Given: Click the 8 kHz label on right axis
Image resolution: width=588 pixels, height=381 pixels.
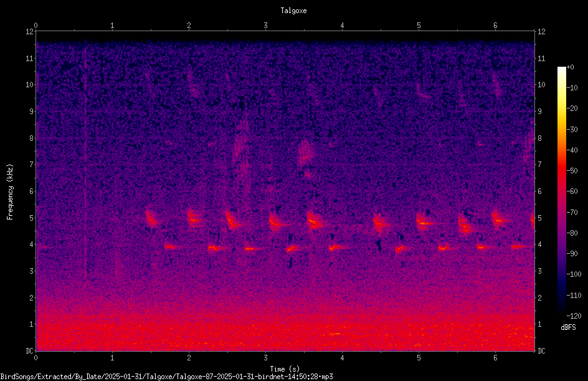Looking at the screenshot, I should [x=540, y=138].
